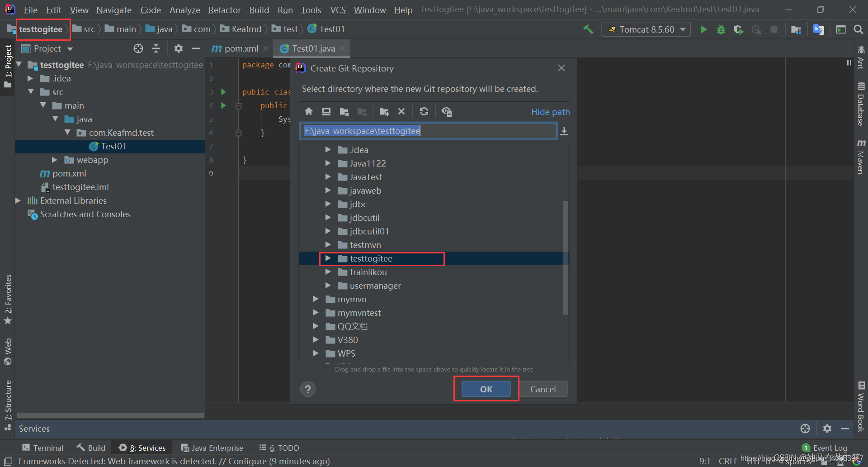Expand testtogitee folder in dialog tree
This screenshot has width=868, height=467.
point(328,258)
